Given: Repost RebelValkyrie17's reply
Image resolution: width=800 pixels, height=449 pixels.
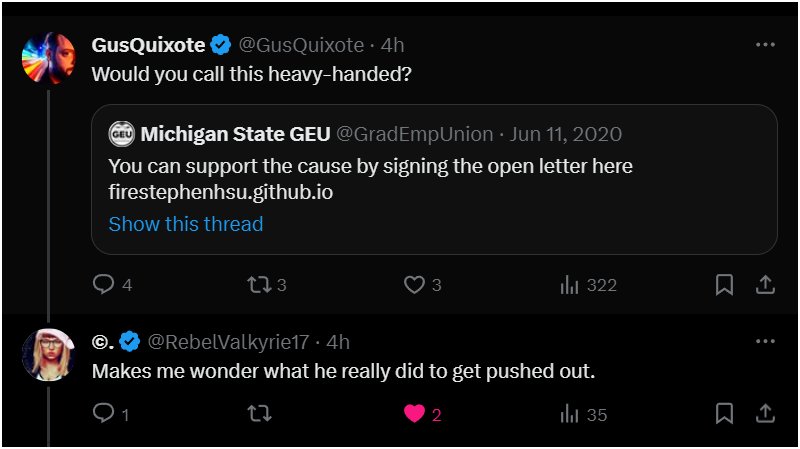Looking at the screenshot, I should tap(258, 414).
